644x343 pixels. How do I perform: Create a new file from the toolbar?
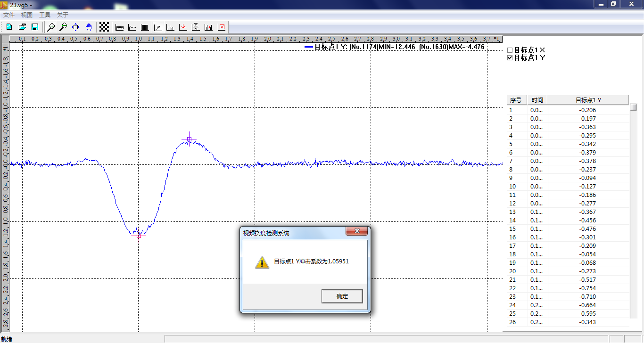9,27
